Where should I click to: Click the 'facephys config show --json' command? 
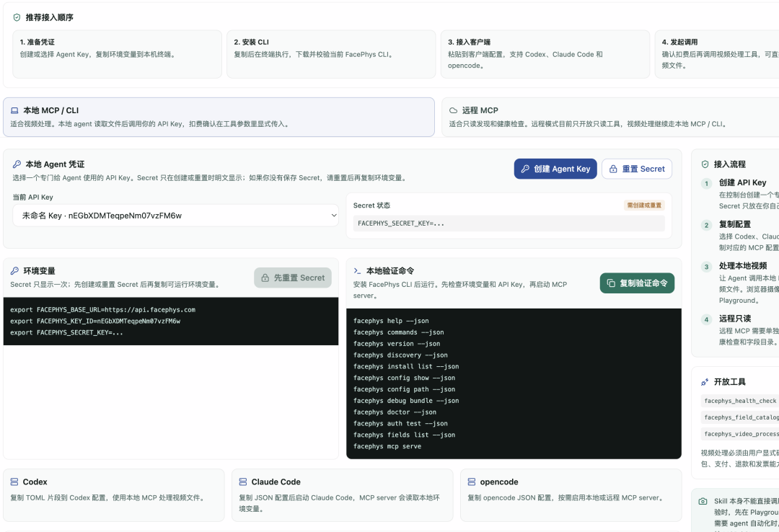404,378
